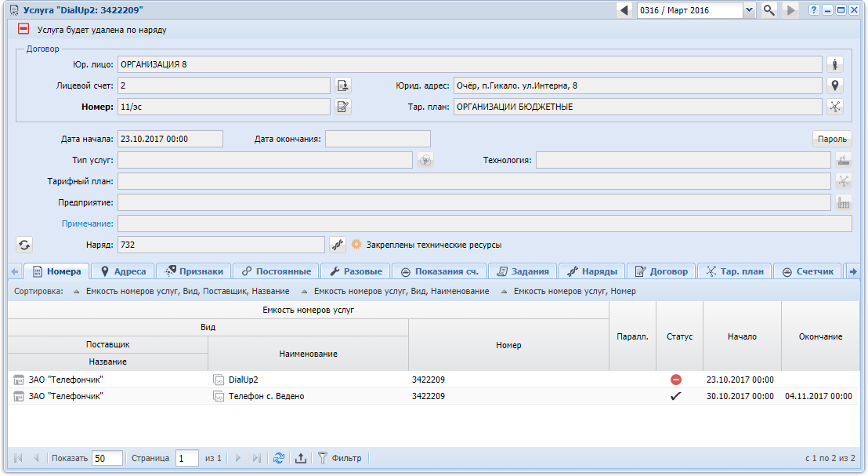Toggle sort by Емкость номеров услуг, Номер
The height and width of the screenshot is (476, 868).
click(x=569, y=292)
